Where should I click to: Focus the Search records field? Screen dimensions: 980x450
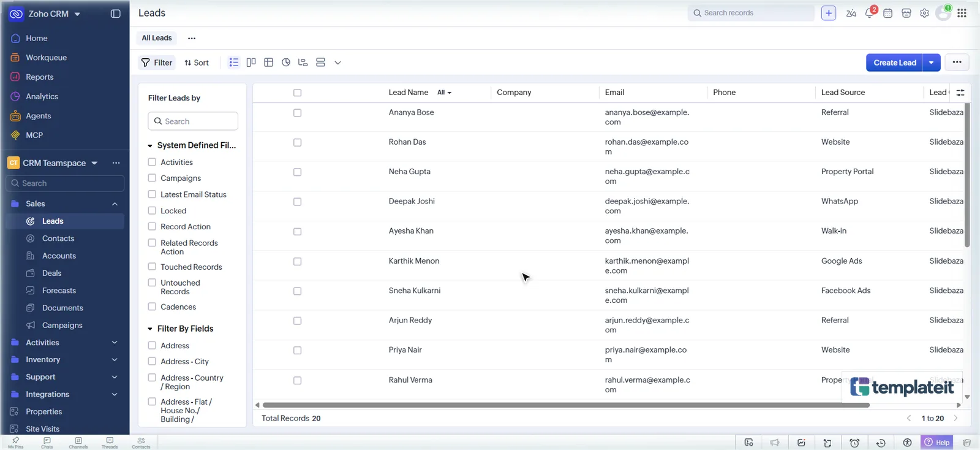point(751,13)
